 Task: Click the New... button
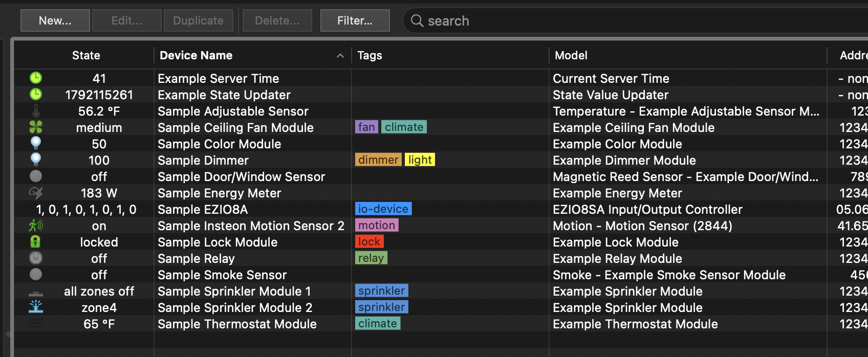[55, 20]
